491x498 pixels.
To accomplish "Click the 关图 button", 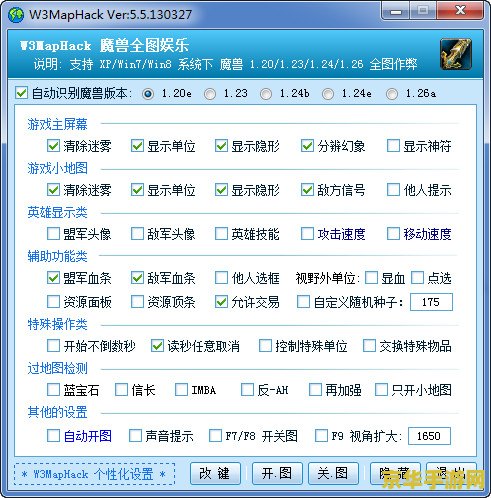I will pyautogui.click(x=333, y=473).
